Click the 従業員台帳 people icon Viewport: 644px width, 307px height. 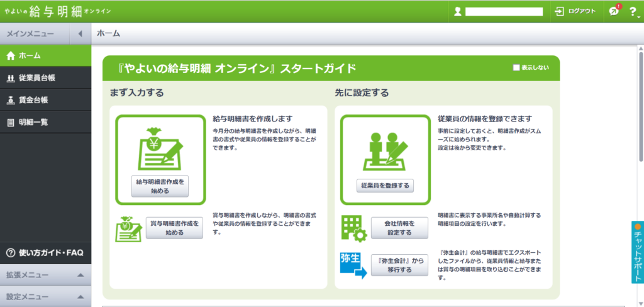click(x=11, y=78)
